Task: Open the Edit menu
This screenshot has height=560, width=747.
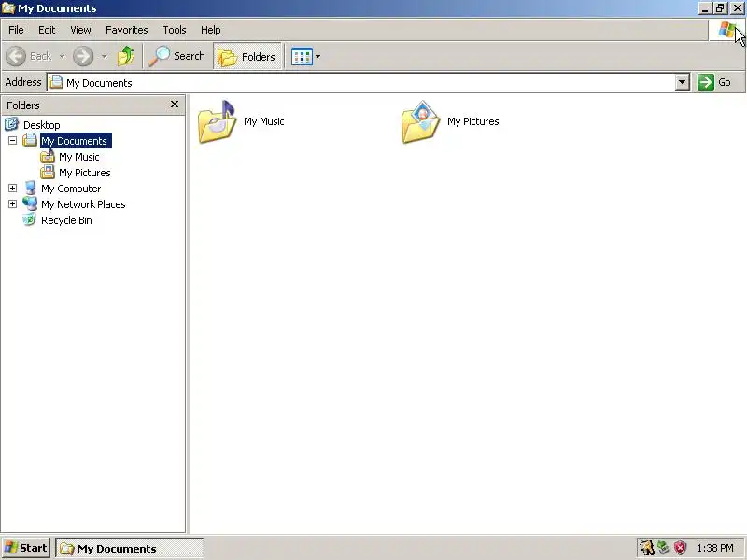Action: 47,30
